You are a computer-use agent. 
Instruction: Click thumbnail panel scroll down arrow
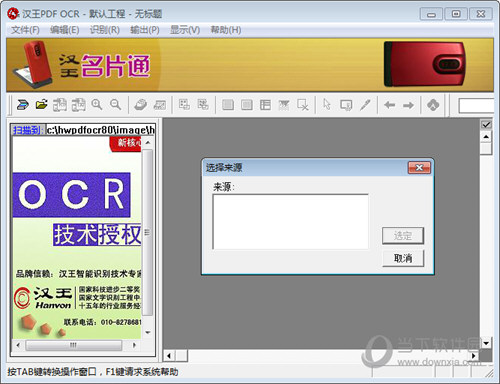click(x=148, y=332)
